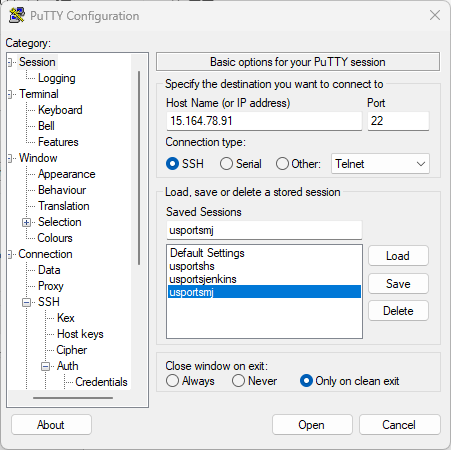
Task: Open the Credentials settings category
Action: 101,382
